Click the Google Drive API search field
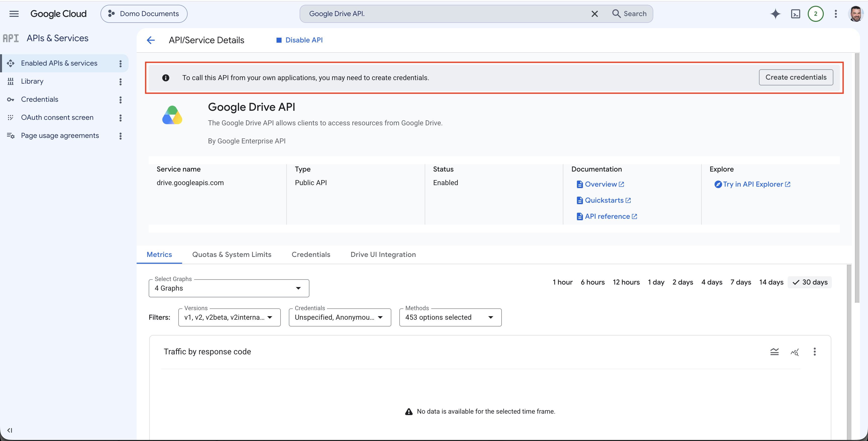This screenshot has width=868, height=441. click(x=445, y=14)
